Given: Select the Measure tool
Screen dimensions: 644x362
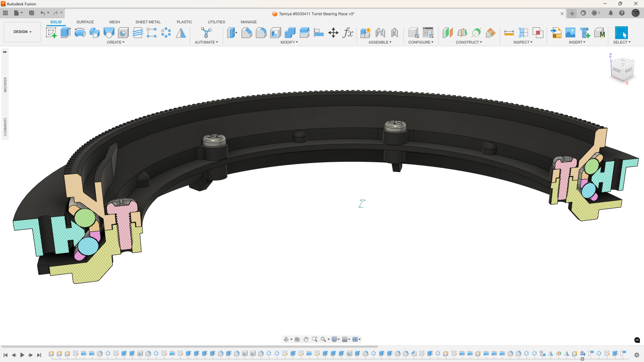Looking at the screenshot, I should coord(509,33).
